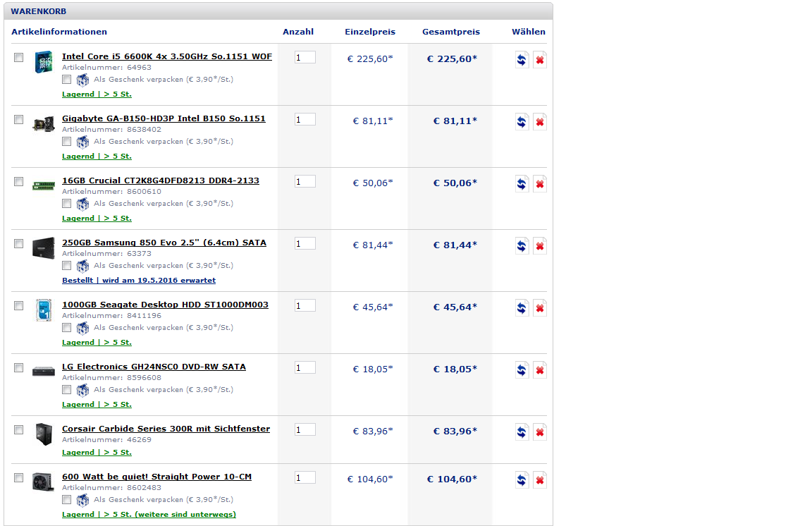
Task: Click Samsung 850 Evo SSD thumbnail
Action: click(44, 248)
